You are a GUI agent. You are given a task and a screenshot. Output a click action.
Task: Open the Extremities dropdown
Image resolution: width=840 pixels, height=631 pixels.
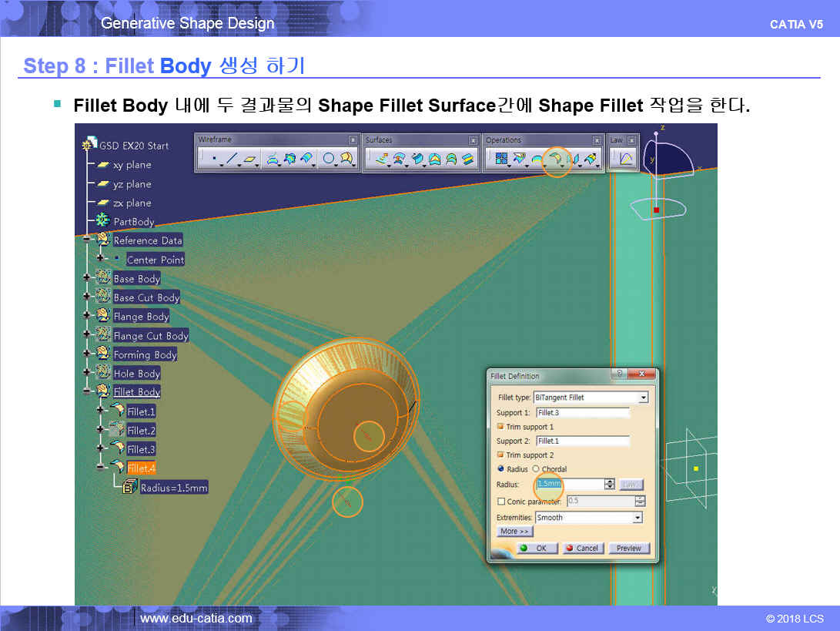tap(637, 518)
